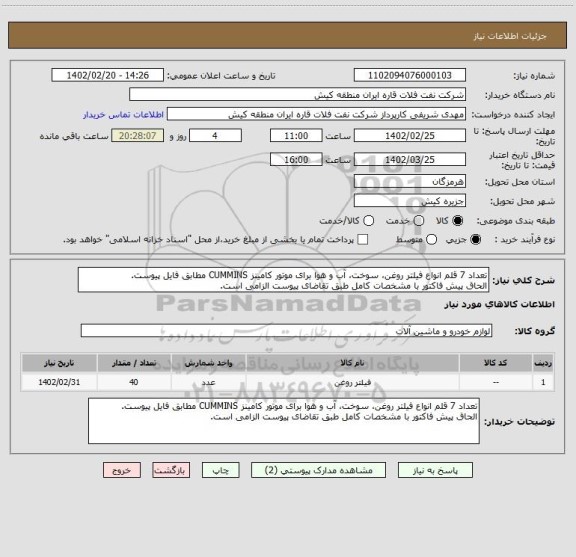The image size is (576, 557).
Task: Click the بازگشت back button
Action: 171,470
